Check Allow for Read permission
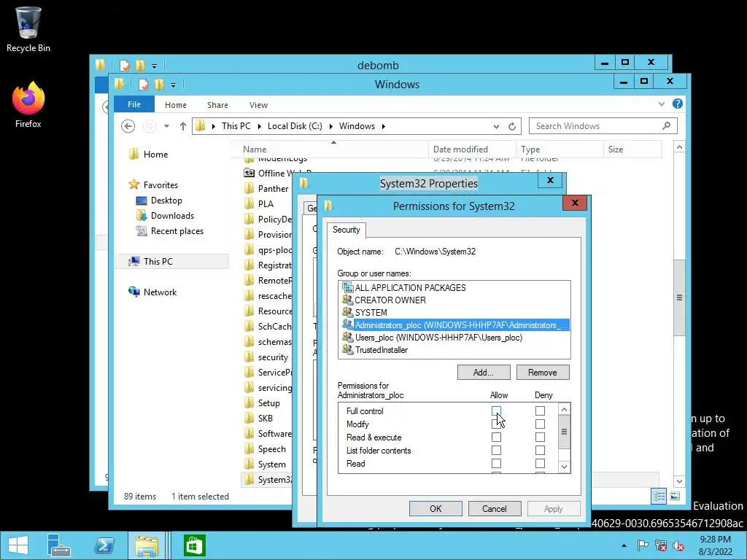The image size is (747, 560). tap(496, 463)
